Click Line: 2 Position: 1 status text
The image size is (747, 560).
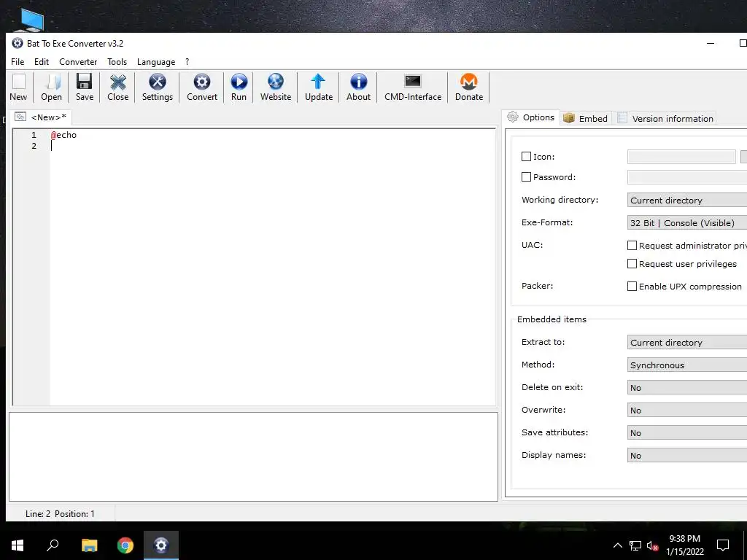coord(60,514)
